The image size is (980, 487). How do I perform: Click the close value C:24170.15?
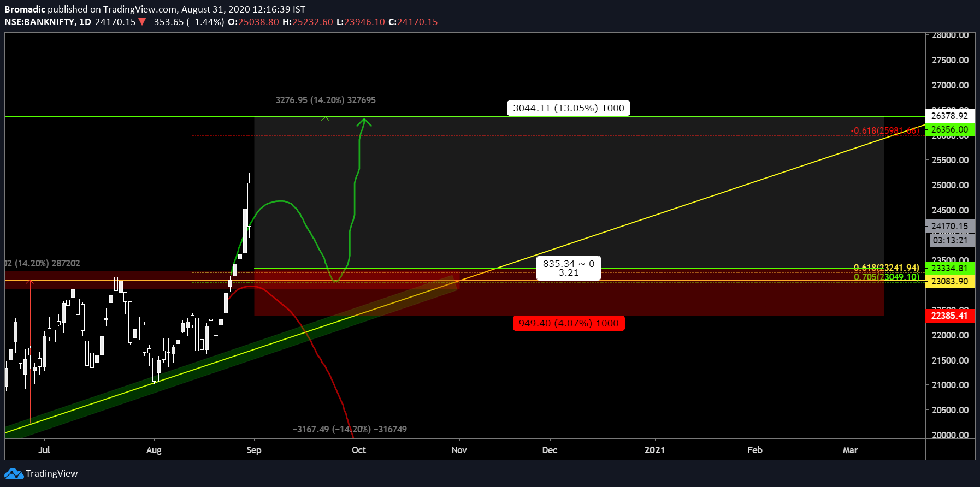pos(413,22)
